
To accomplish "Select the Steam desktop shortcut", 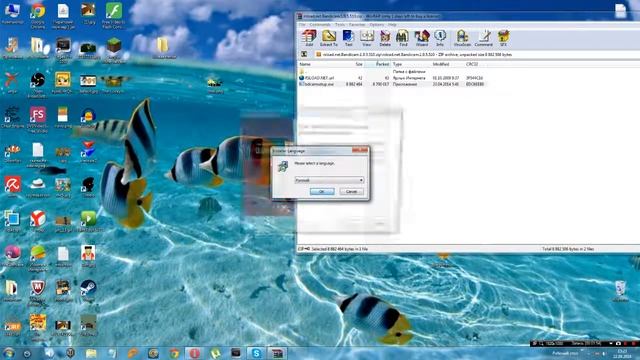I will click(88, 291).
